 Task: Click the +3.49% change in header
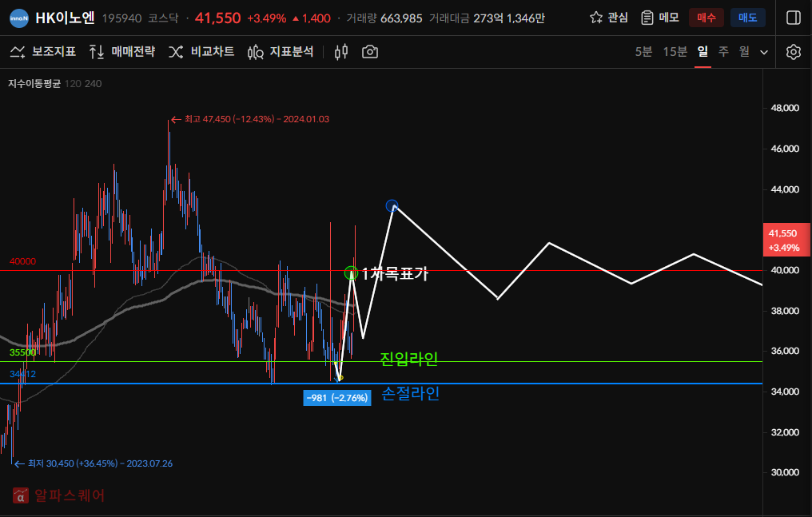tap(267, 18)
